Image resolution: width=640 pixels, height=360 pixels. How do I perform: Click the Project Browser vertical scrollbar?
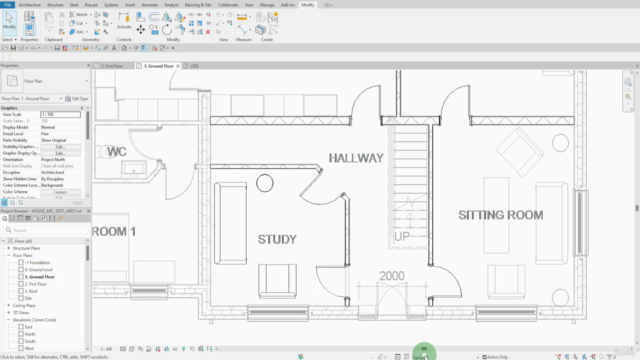point(87,253)
